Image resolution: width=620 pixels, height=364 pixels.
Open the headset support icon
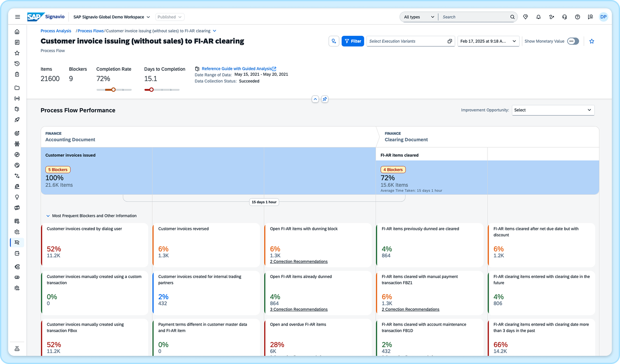[565, 17]
